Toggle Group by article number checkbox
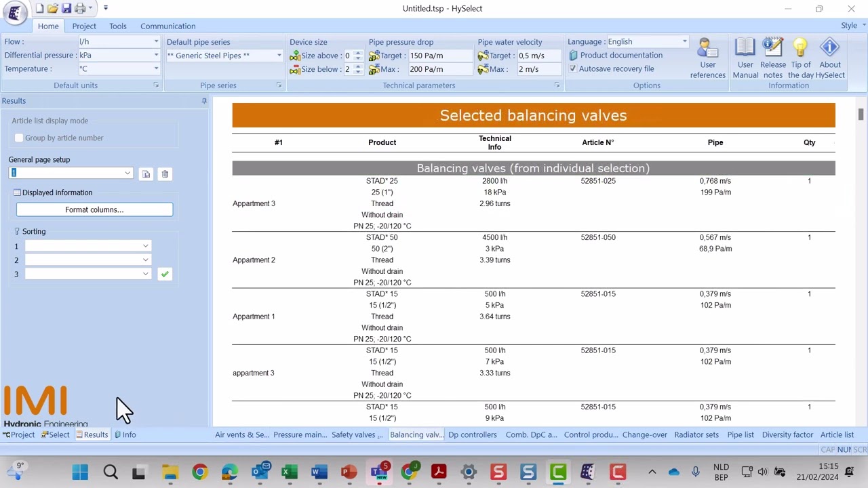Screen dimensions: 868x488 pos(19,138)
